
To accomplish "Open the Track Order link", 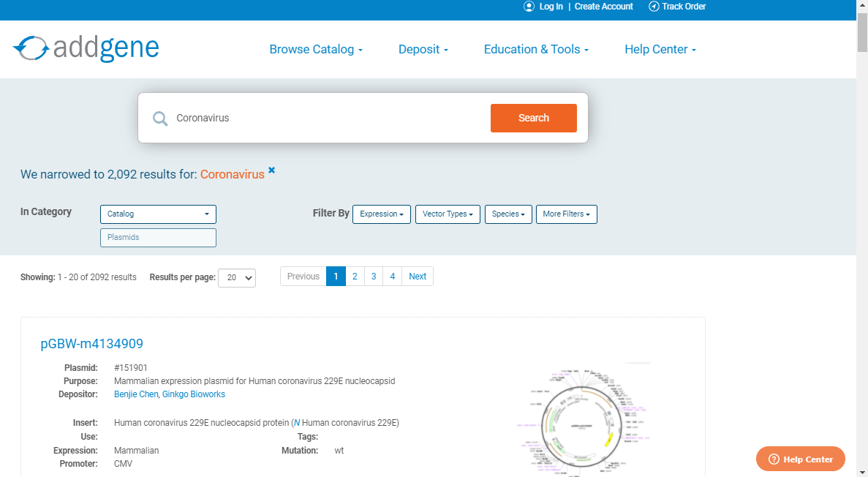I will tap(684, 7).
